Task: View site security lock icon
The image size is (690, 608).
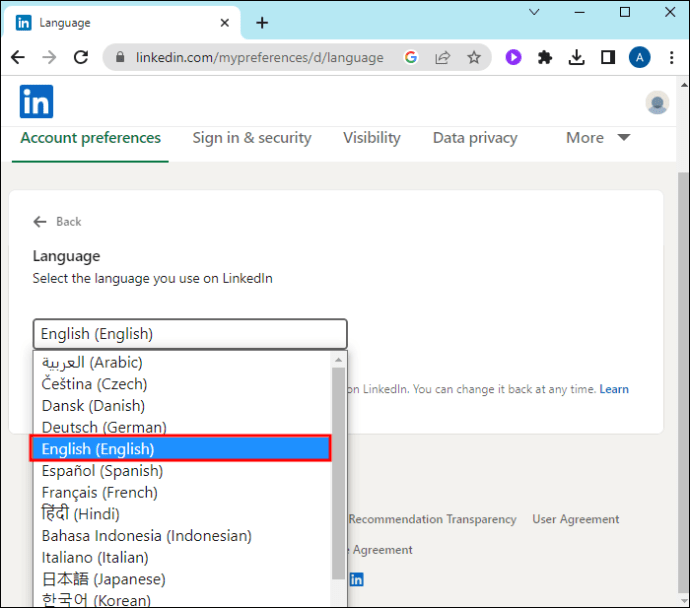Action: (120, 57)
